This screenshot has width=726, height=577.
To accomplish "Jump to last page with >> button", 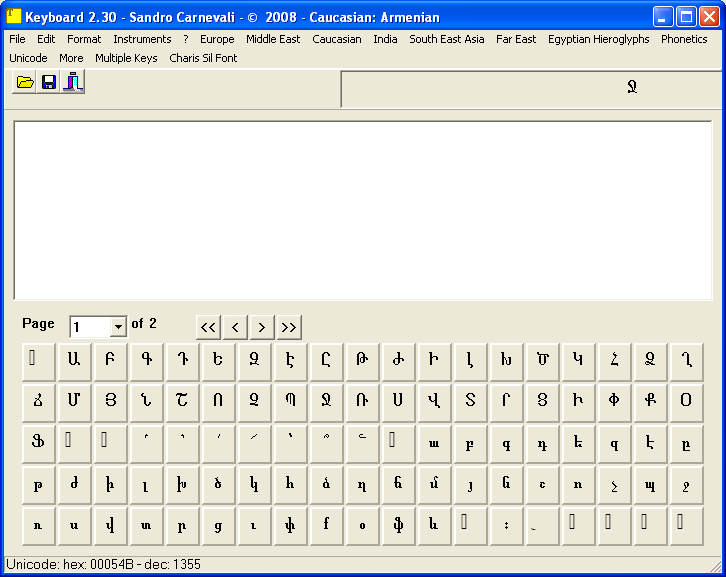I will pyautogui.click(x=288, y=327).
